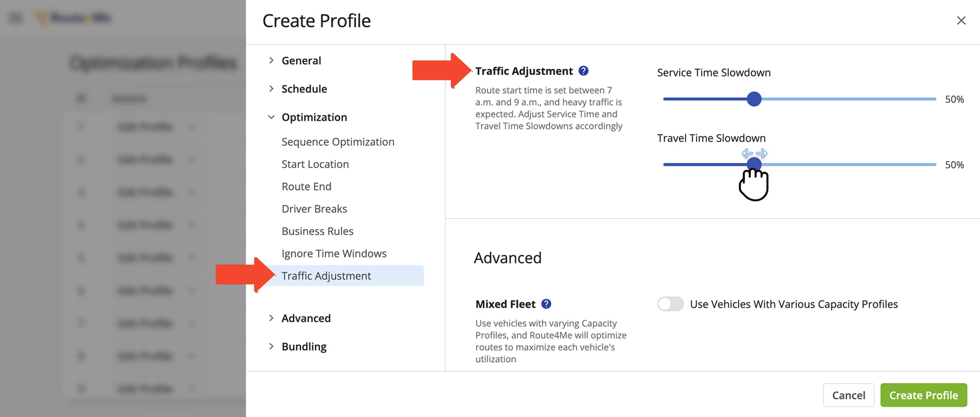Select Start Location in the sidebar
The width and height of the screenshot is (980, 417).
click(x=315, y=165)
